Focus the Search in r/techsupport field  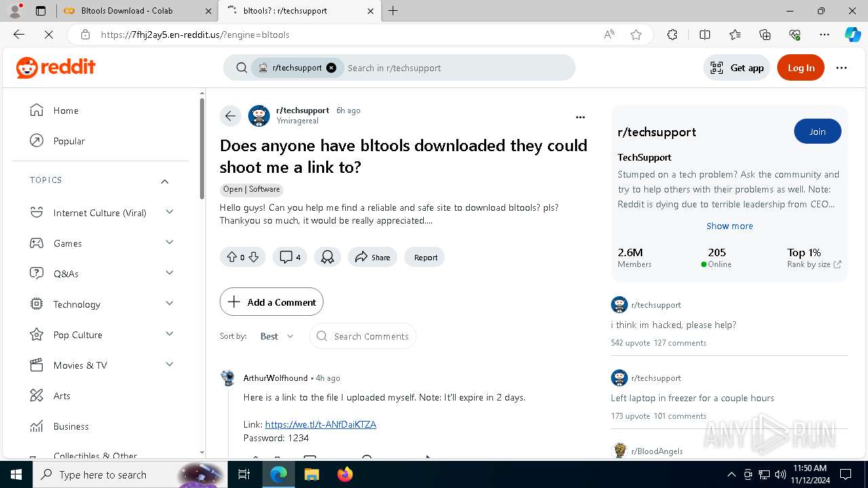pyautogui.click(x=458, y=68)
